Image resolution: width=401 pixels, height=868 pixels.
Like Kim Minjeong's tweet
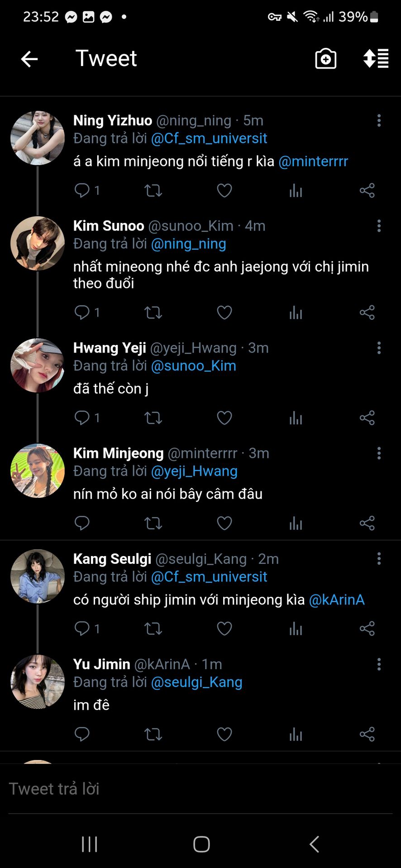tap(224, 524)
